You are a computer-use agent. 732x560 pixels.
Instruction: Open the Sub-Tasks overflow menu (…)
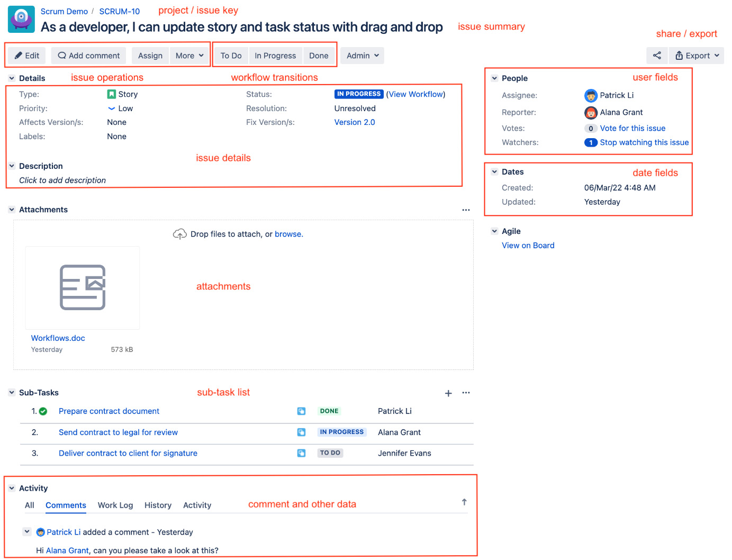[x=466, y=393]
